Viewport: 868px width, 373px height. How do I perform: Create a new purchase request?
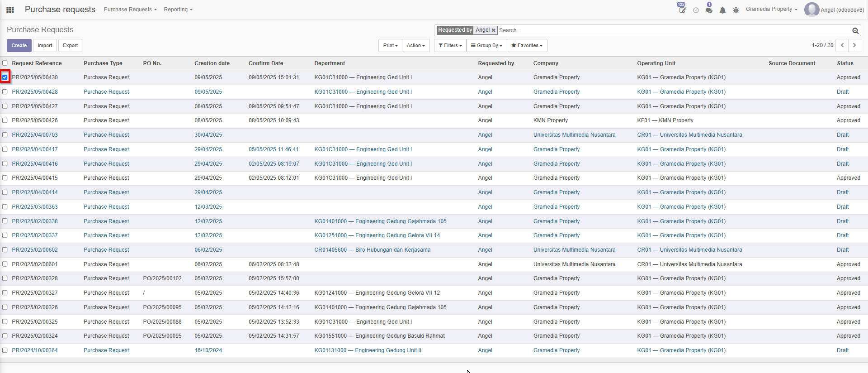tap(19, 45)
